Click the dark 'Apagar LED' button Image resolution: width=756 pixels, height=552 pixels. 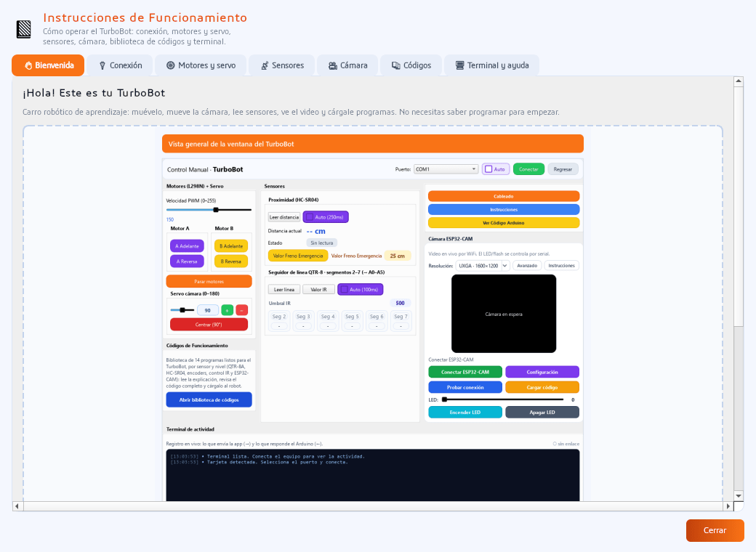542,413
